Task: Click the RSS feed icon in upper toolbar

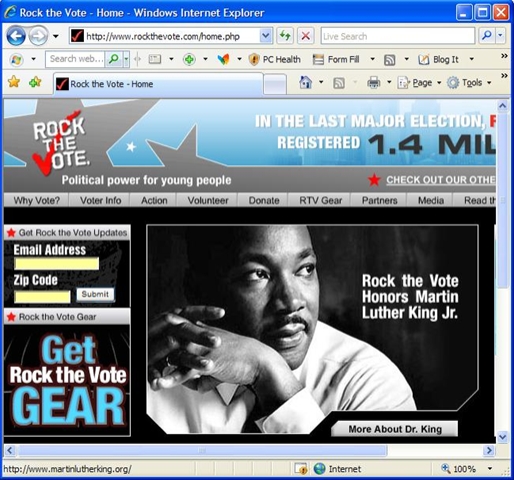Action: [390, 60]
